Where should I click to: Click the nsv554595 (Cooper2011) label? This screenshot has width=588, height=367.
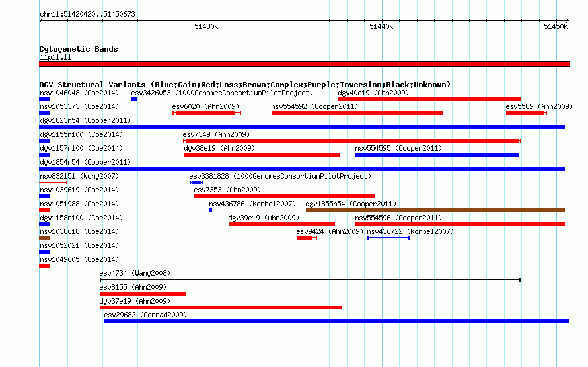398,148
